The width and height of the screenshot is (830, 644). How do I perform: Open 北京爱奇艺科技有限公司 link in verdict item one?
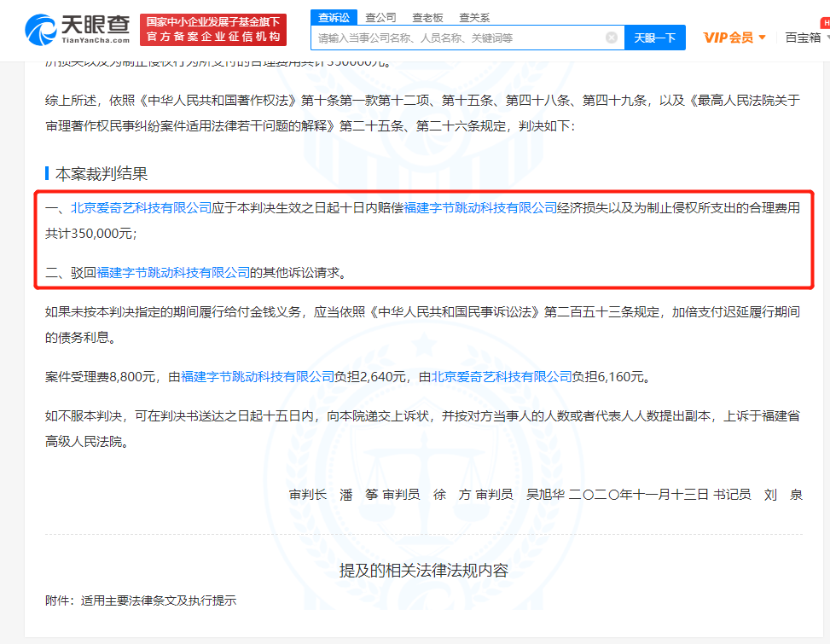(142, 208)
